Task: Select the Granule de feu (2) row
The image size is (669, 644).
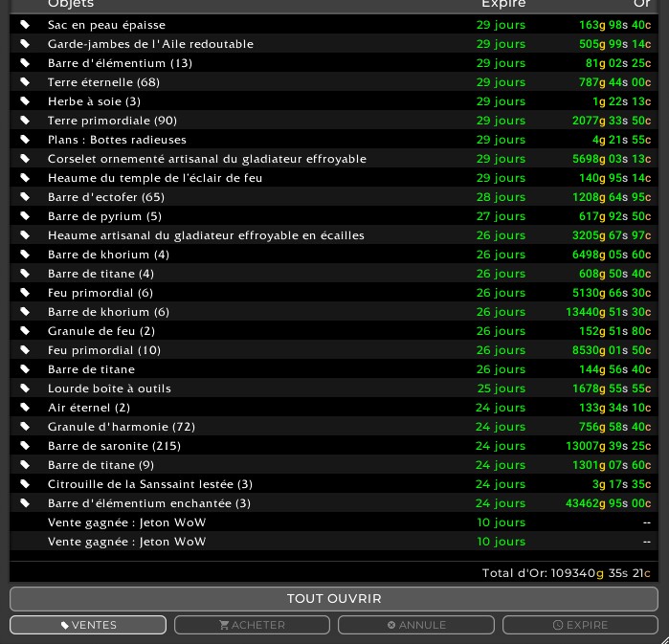Action: [x=334, y=331]
